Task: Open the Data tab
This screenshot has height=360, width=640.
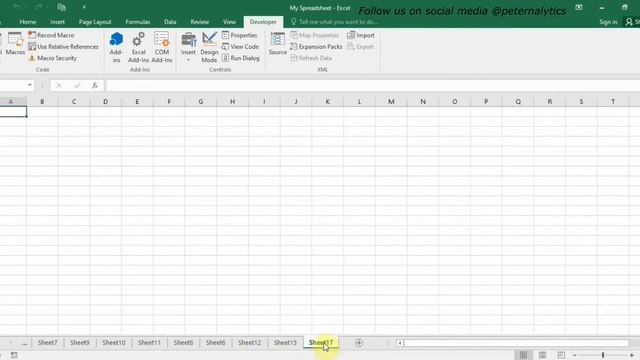Action: 170,22
